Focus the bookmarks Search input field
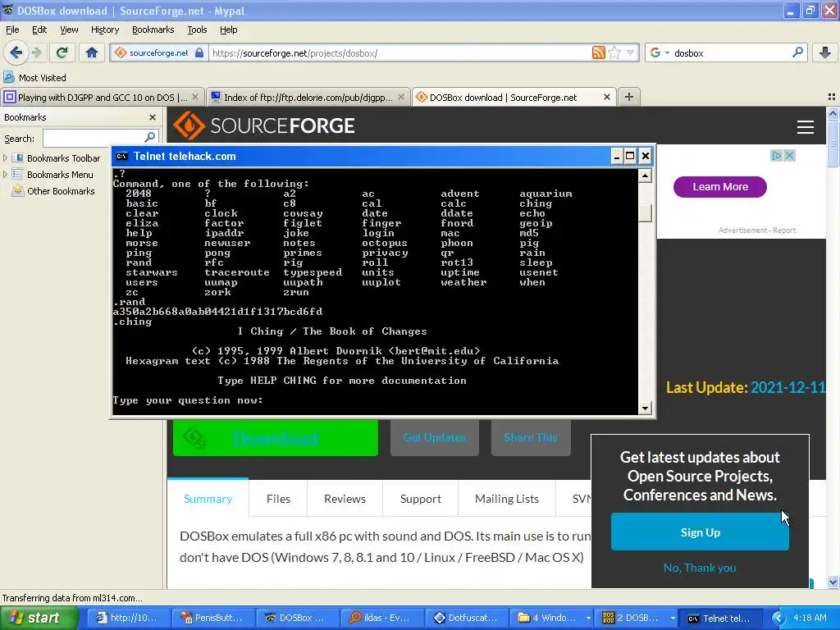 (x=94, y=138)
